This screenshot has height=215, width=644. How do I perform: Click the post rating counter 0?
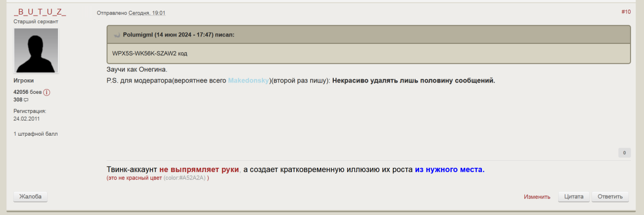coord(624,153)
